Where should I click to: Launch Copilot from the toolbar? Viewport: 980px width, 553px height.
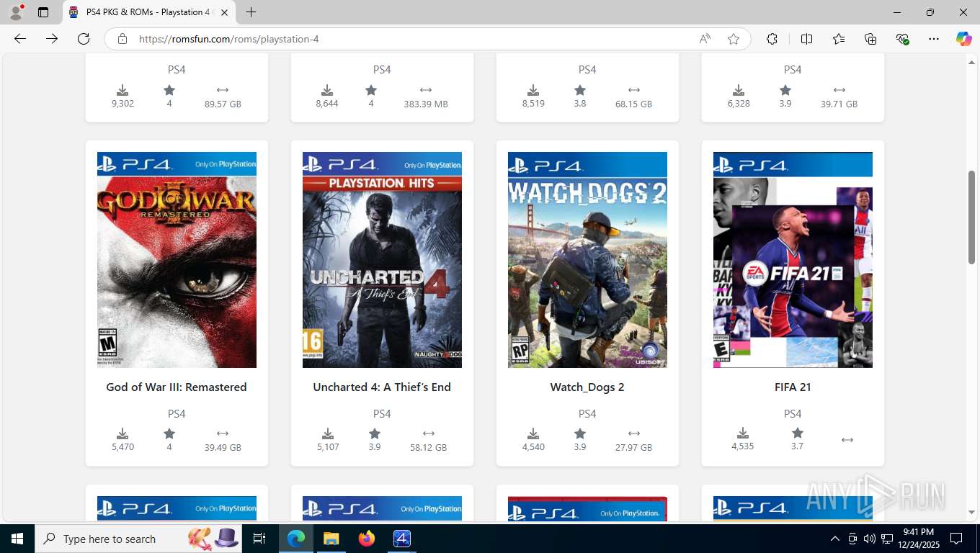963,39
